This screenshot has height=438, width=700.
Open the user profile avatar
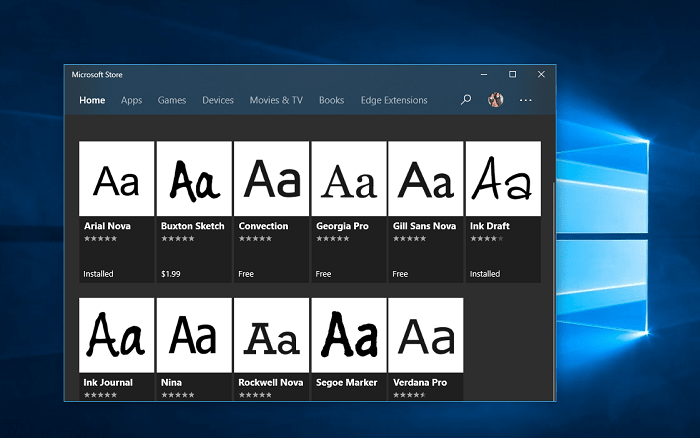click(x=496, y=100)
